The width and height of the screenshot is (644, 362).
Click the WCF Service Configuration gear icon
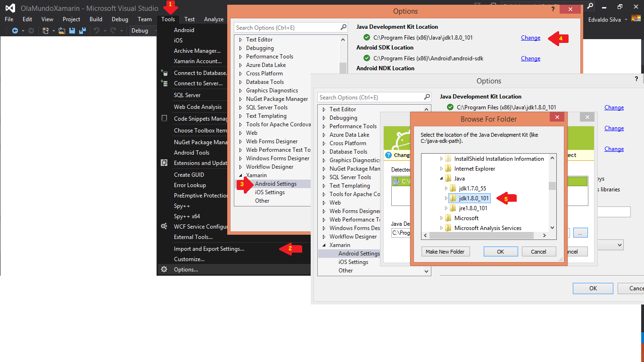[164, 226]
